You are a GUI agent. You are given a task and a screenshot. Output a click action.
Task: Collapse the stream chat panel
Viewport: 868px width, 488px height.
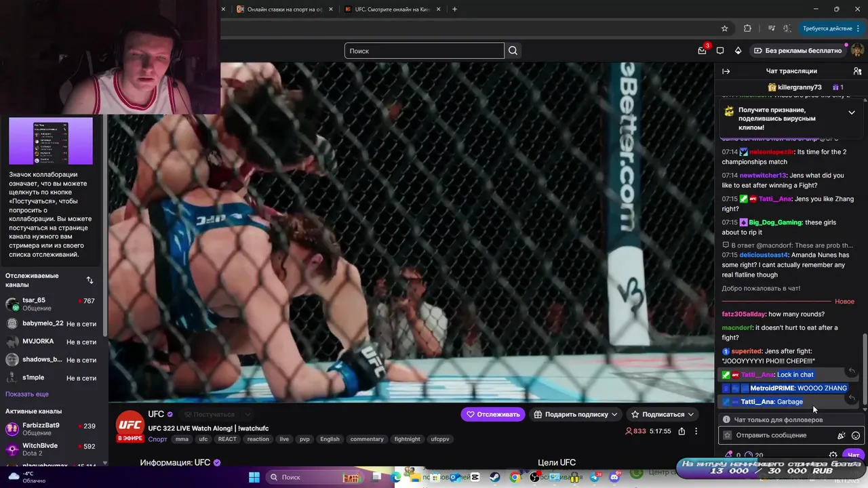[726, 71]
